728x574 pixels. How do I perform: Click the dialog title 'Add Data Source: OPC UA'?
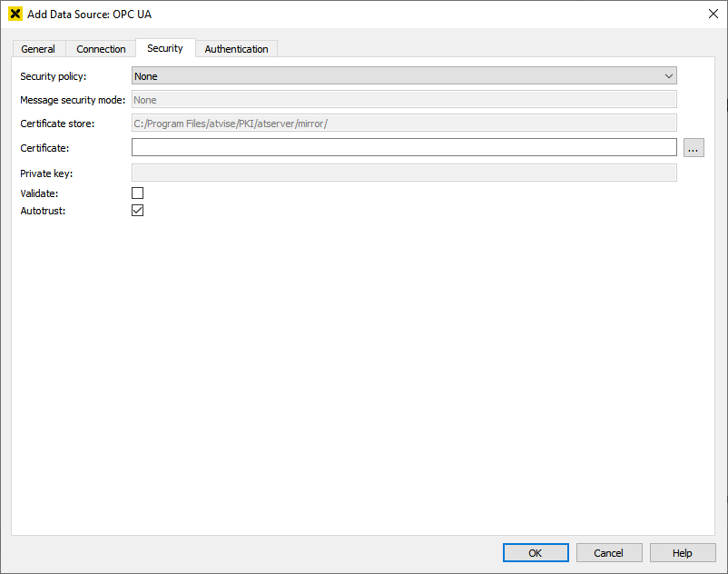coord(89,15)
